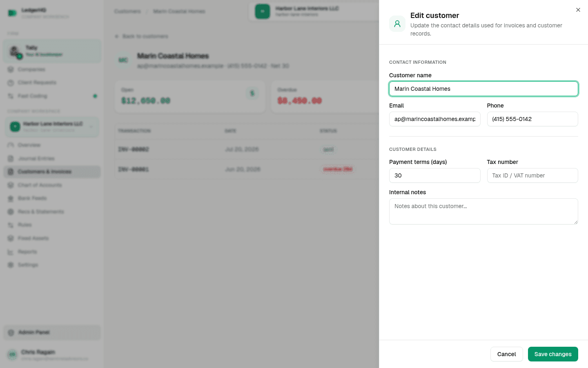Click the Companies icon in the sidebar
The height and width of the screenshot is (368, 588).
[x=11, y=70]
